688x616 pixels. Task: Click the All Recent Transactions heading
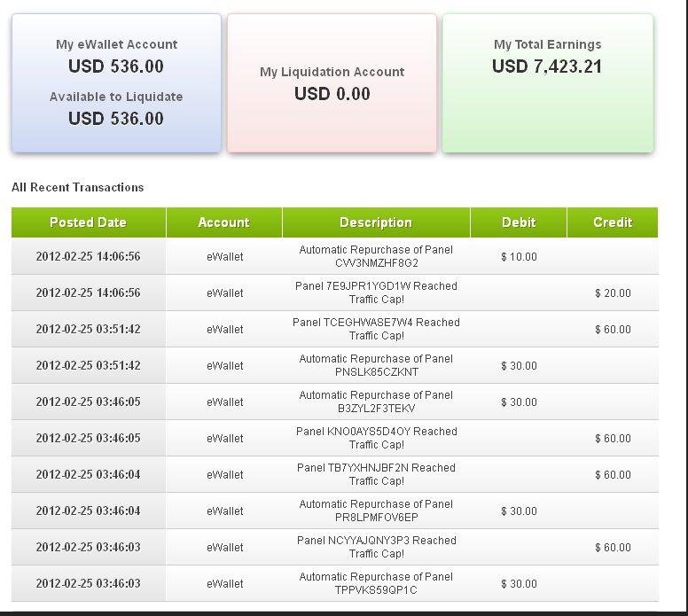pos(78,187)
